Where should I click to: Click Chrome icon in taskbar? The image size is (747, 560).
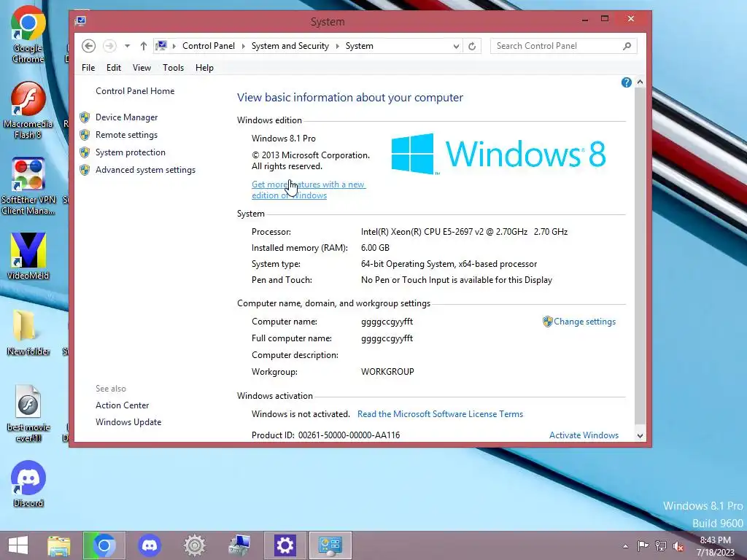(x=104, y=545)
